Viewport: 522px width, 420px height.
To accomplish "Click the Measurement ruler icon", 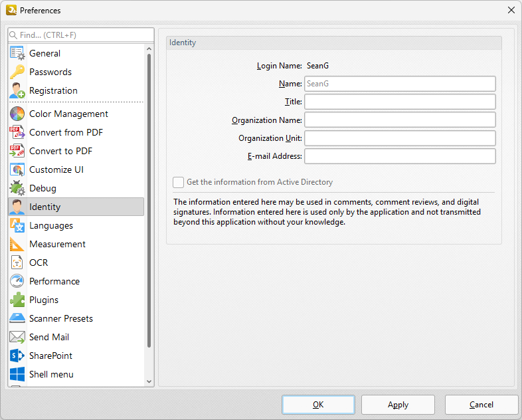I will point(17,244).
